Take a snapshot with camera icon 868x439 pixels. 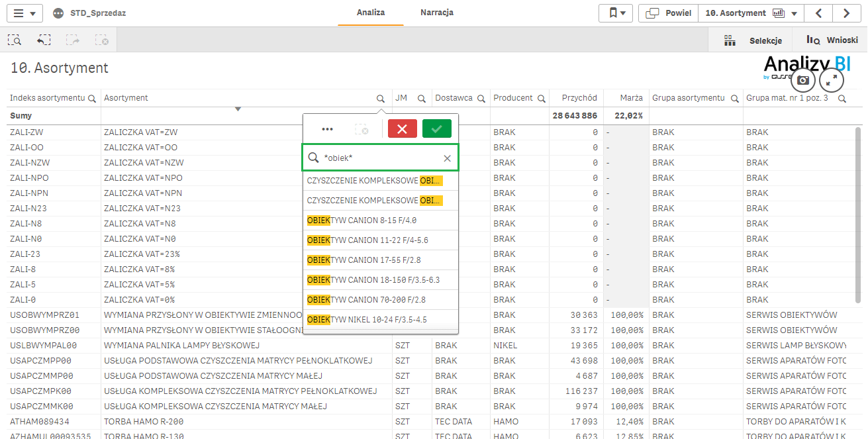(803, 80)
